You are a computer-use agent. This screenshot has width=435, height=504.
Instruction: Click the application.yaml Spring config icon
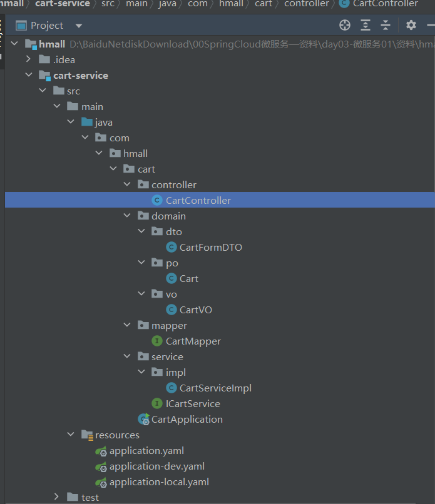click(101, 451)
